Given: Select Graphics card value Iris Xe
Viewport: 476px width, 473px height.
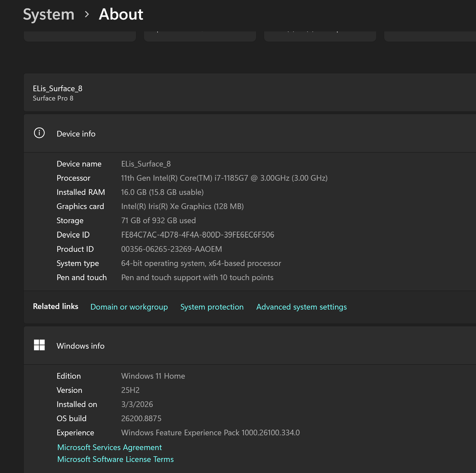Looking at the screenshot, I should [182, 206].
